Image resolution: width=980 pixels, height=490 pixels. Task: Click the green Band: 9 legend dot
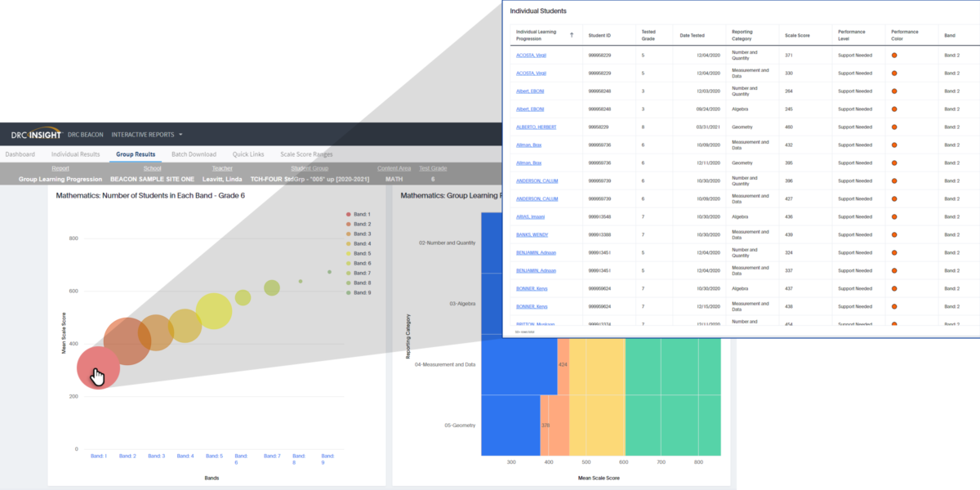[349, 292]
